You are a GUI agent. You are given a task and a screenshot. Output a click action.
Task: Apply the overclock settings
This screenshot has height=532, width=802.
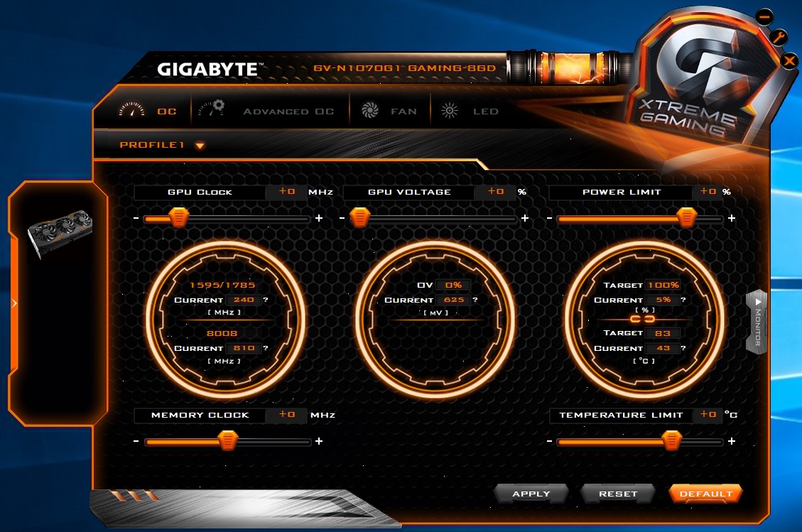click(x=531, y=494)
